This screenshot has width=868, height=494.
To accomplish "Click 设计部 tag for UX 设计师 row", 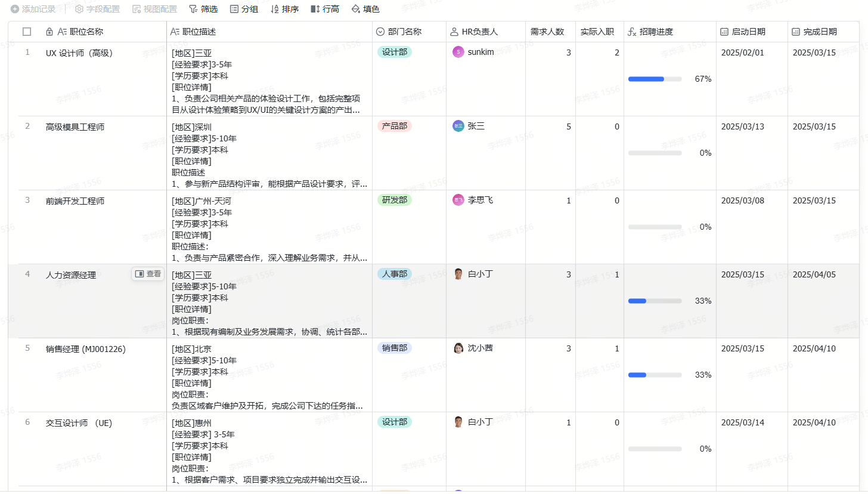I will (x=395, y=52).
